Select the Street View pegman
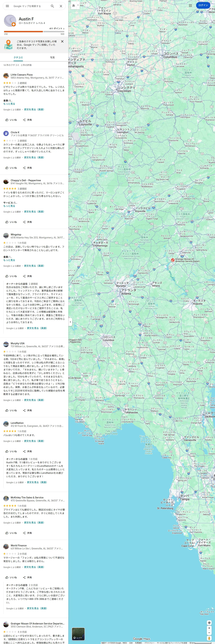The width and height of the screenshot is (215, 644). [209, 638]
